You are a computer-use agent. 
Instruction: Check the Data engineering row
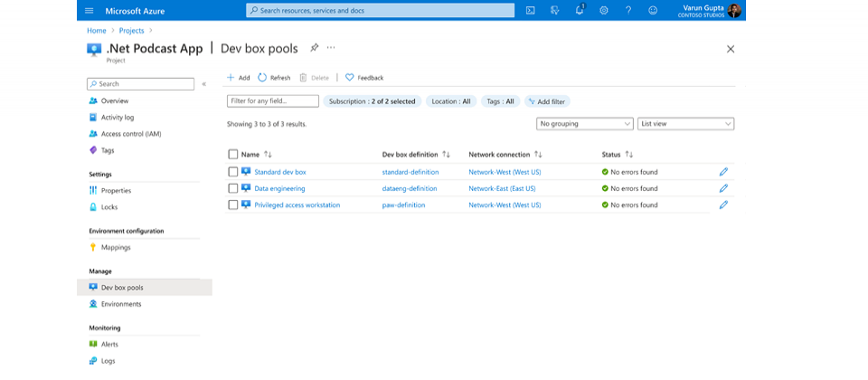[233, 188]
